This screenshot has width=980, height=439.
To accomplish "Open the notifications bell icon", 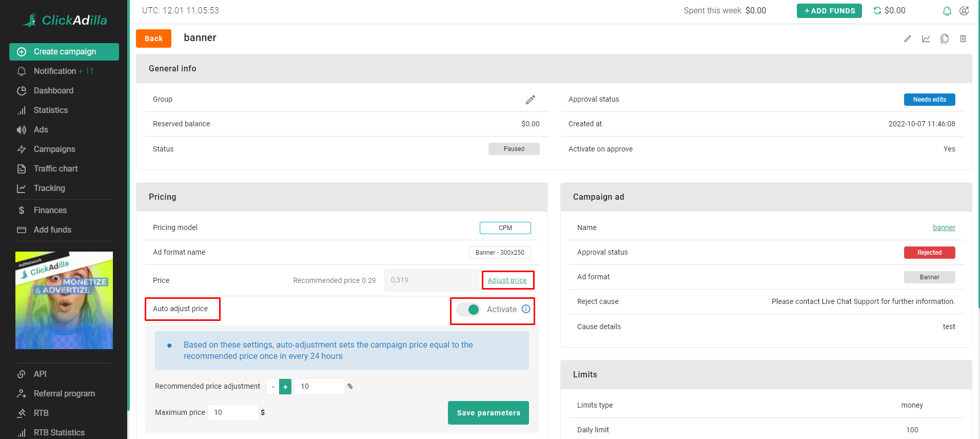I will pyautogui.click(x=947, y=11).
